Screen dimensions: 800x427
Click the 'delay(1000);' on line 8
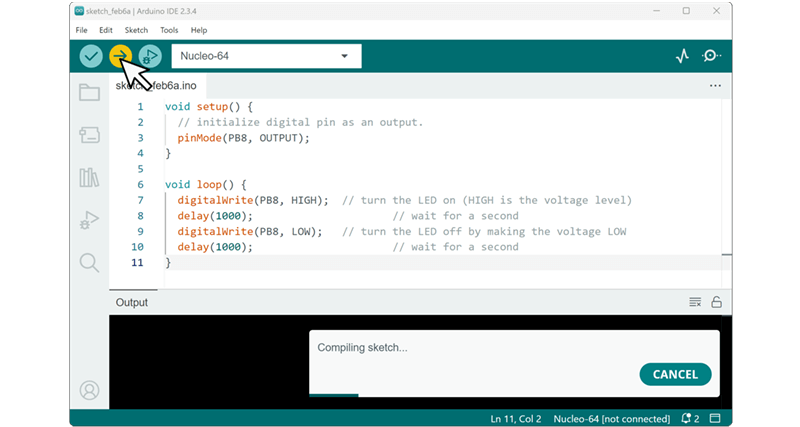(x=215, y=216)
